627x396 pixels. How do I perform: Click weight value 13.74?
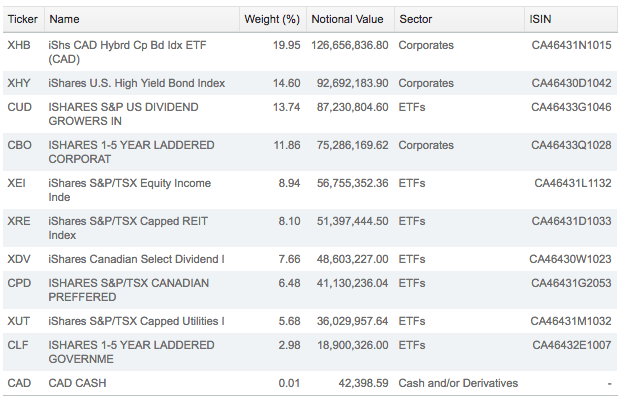pyautogui.click(x=286, y=107)
